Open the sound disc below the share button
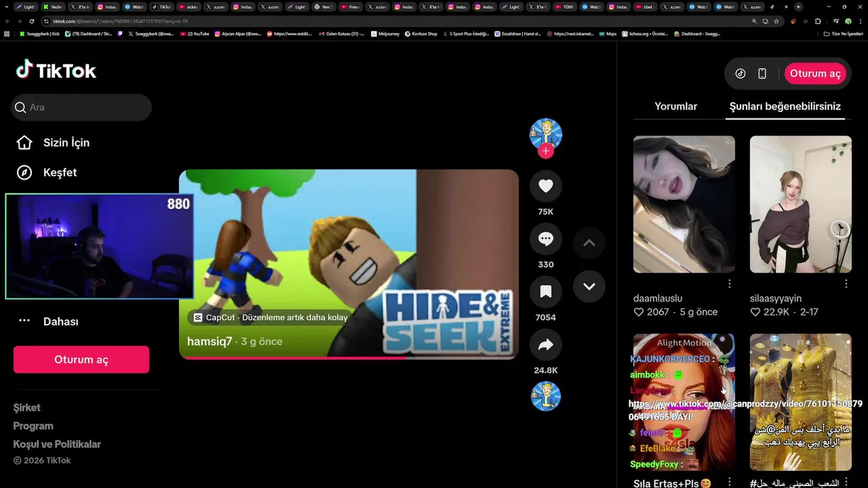Image resolution: width=868 pixels, height=488 pixels. pos(546,396)
